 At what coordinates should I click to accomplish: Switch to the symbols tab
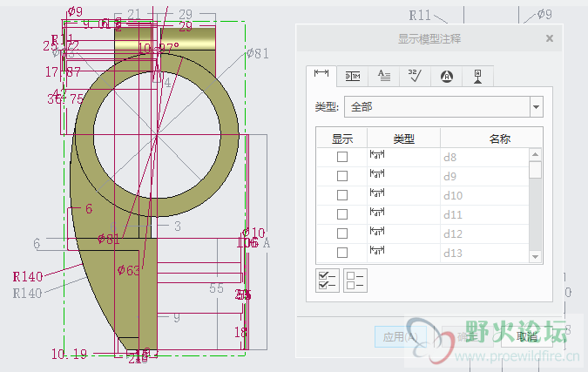pyautogui.click(x=446, y=76)
